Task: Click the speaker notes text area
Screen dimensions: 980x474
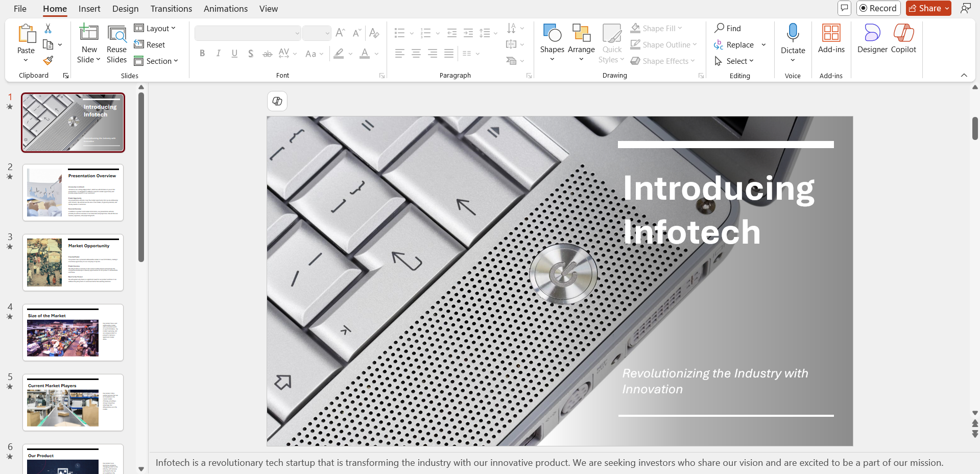Action: point(549,463)
